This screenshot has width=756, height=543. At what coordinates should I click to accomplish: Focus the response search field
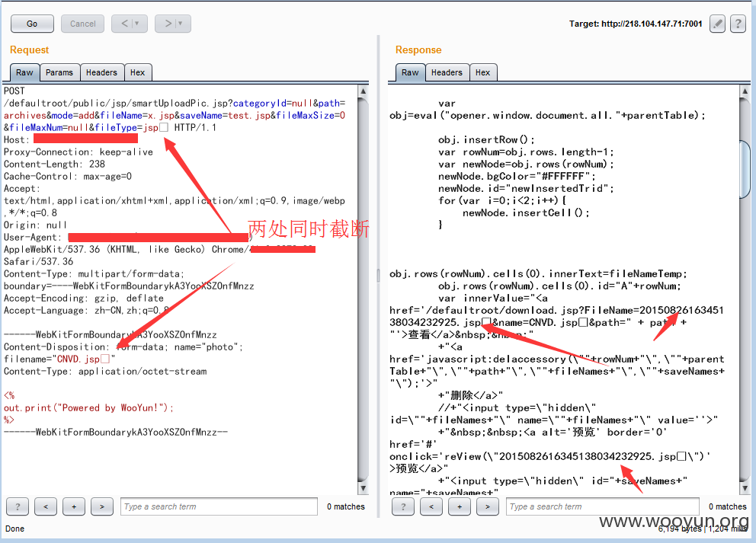click(603, 506)
